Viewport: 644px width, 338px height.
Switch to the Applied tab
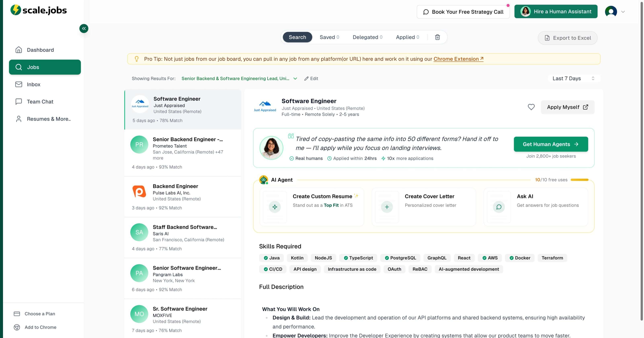click(x=407, y=37)
